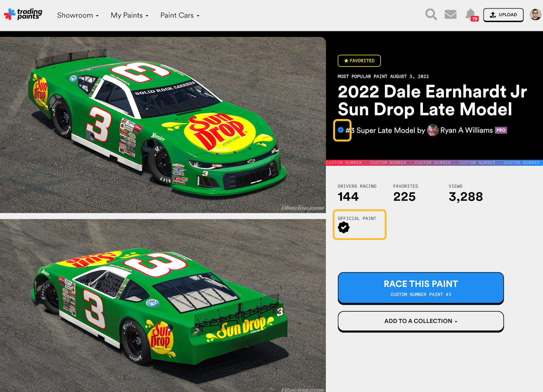Image resolution: width=543 pixels, height=392 pixels.
Task: Expand the My Paints menu
Action: pyautogui.click(x=129, y=15)
